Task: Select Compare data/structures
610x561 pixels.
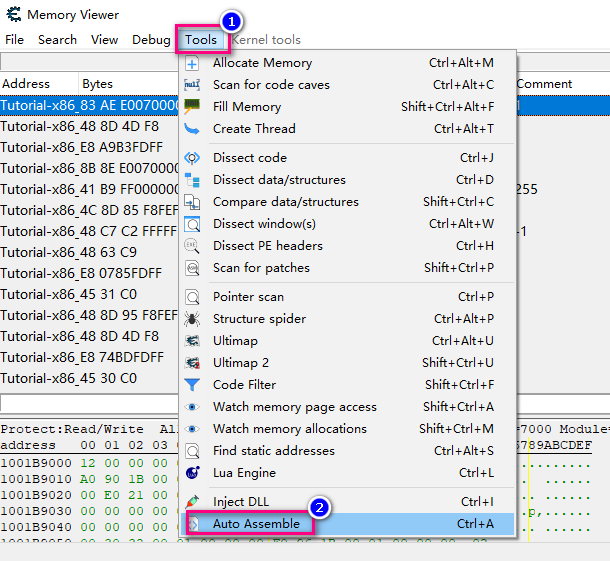Action: tap(347, 202)
